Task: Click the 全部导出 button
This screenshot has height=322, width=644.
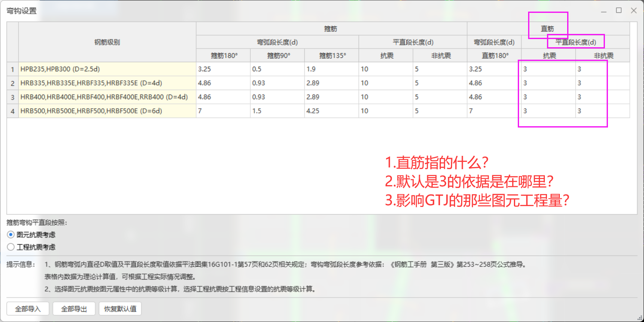Action: pos(74,309)
